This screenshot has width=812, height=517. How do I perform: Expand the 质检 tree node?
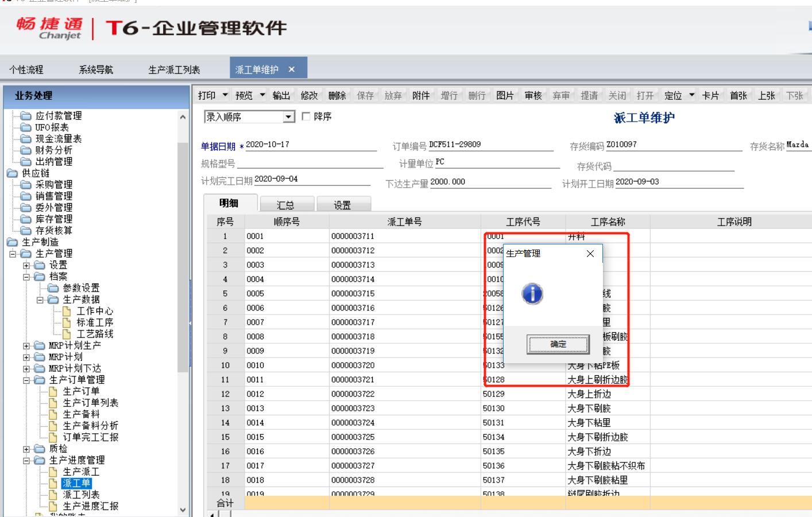pos(26,449)
